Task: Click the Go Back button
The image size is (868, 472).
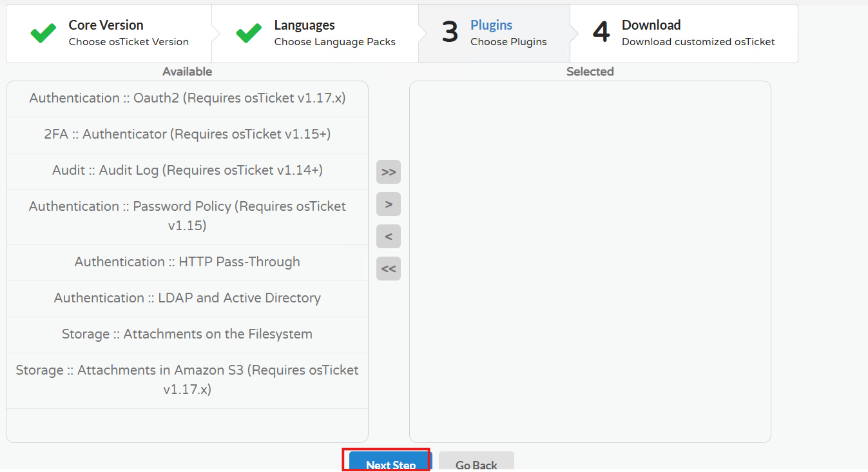Action: tap(476, 462)
